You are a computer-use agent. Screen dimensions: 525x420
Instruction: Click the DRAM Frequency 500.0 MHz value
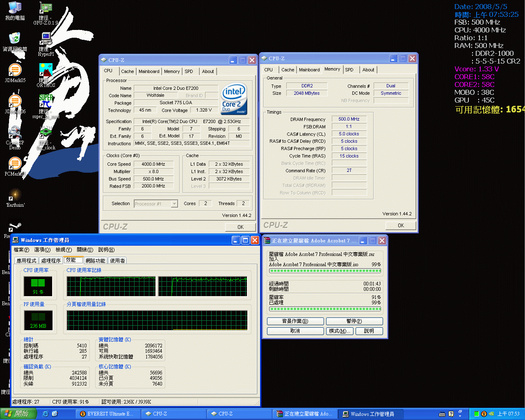(349, 119)
